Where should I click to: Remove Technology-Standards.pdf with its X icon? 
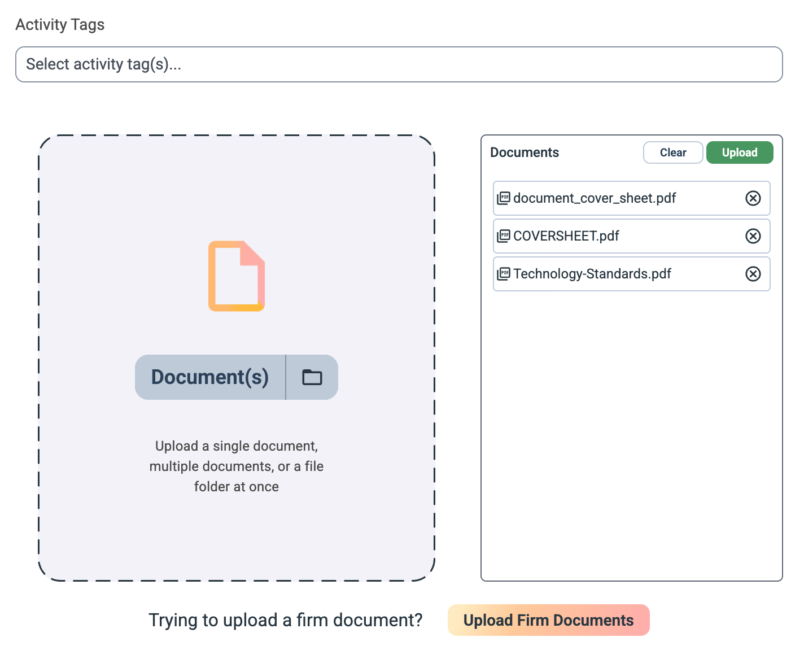753,274
